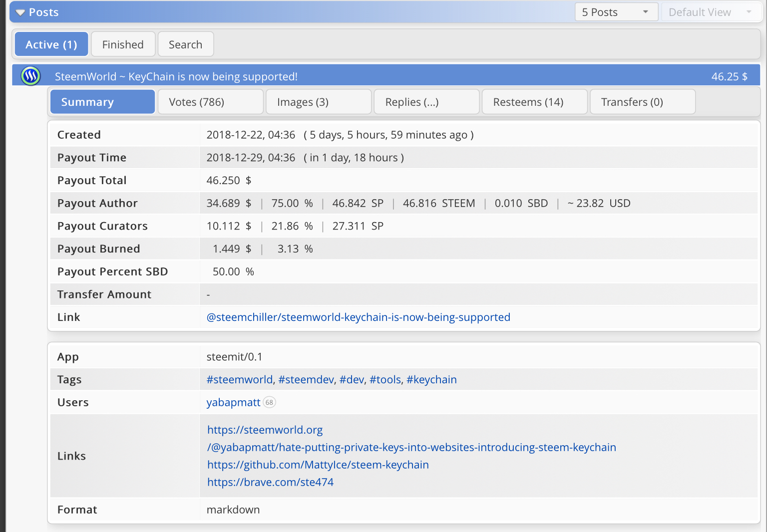Click the #steemworld tag
767x532 pixels.
[x=240, y=379]
